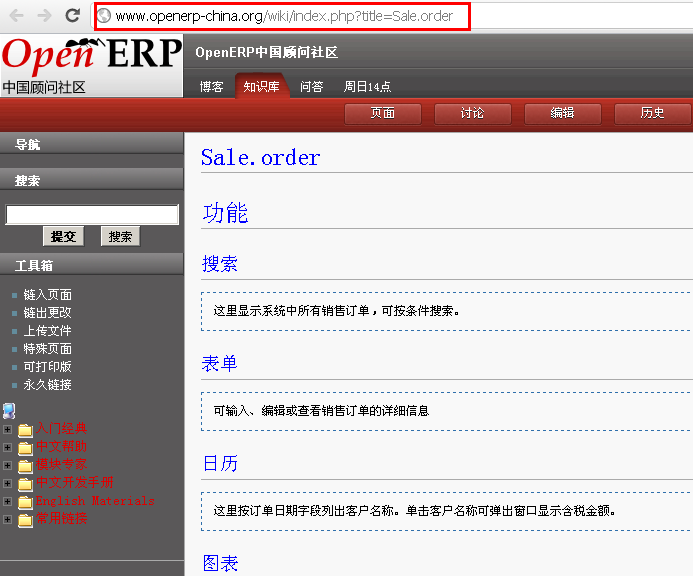
Task: Click the 功能 section heading
Action: 225,213
